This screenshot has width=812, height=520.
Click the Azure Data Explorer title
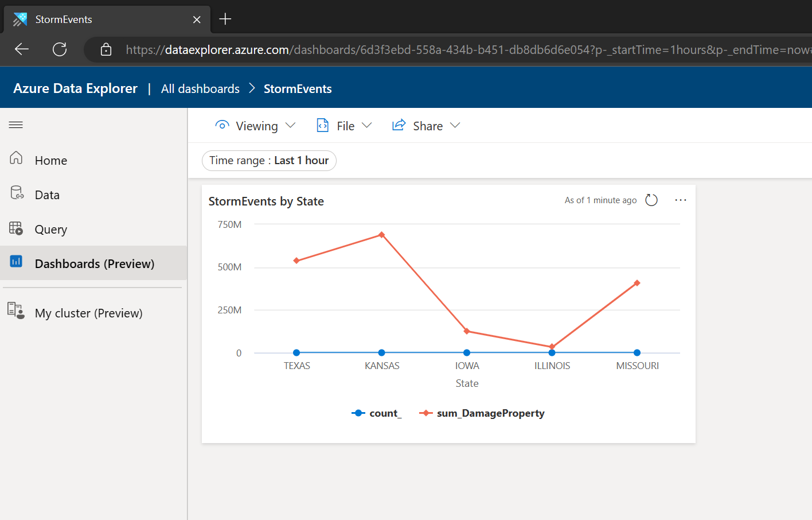tap(75, 88)
